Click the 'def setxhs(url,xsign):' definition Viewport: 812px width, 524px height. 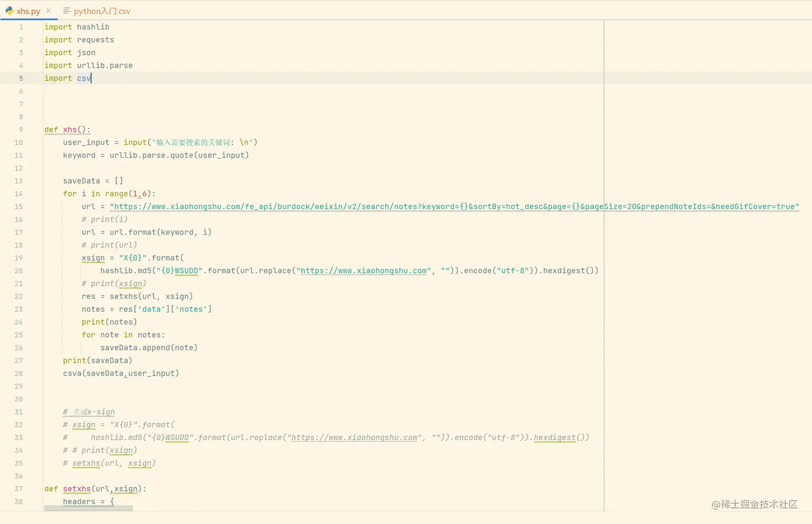coord(95,489)
